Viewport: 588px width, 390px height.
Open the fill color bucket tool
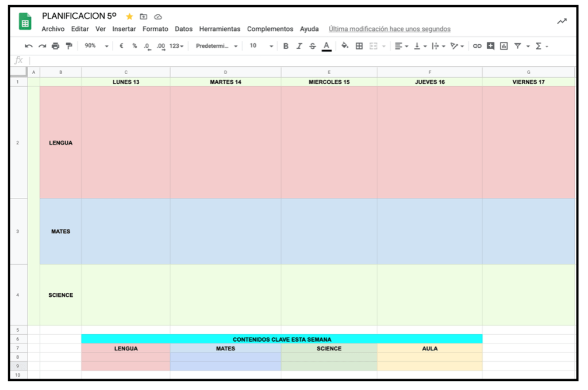click(x=345, y=46)
